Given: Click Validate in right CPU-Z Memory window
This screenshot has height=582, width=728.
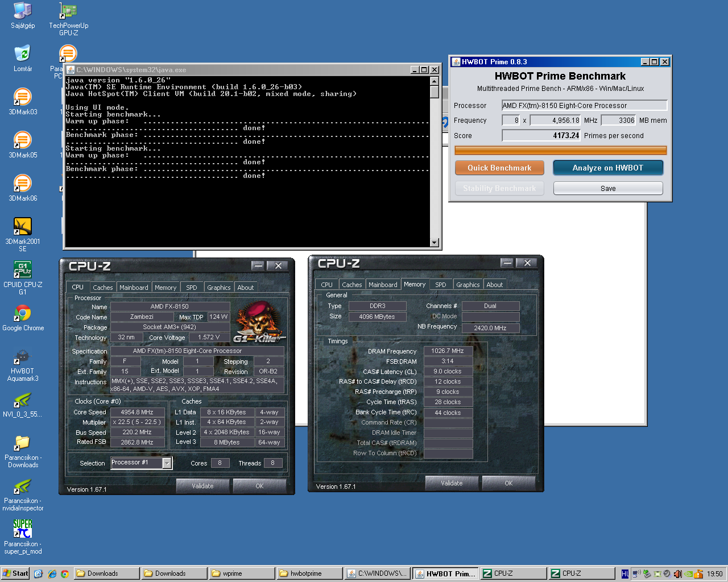Looking at the screenshot, I should pyautogui.click(x=452, y=483).
